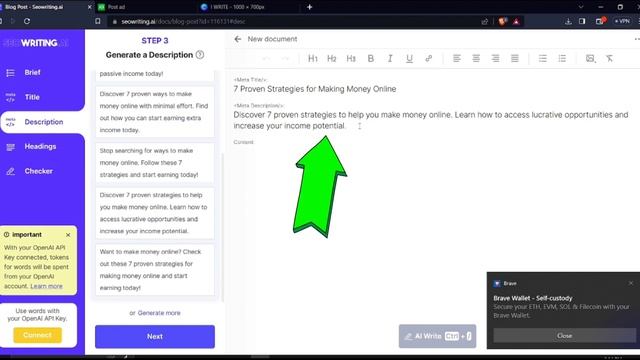Redo edit in editor toolbar
Viewport: 640px width, 360px height.
pyautogui.click(x=285, y=58)
